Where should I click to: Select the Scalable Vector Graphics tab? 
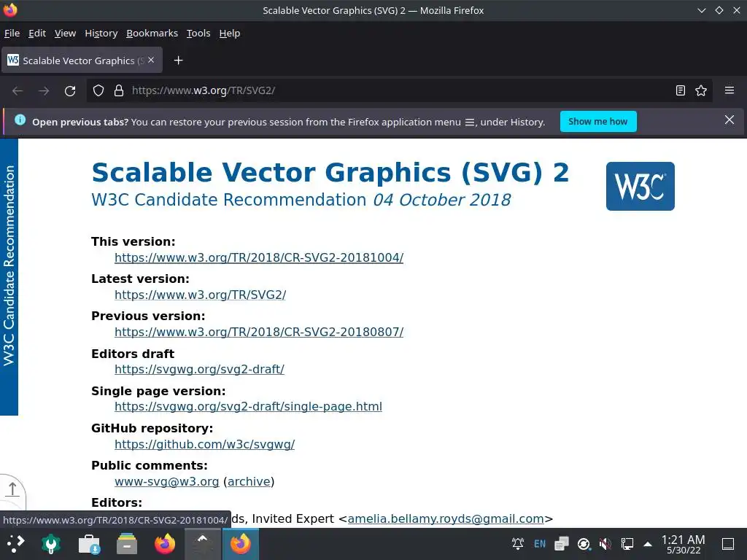pyautogui.click(x=82, y=60)
